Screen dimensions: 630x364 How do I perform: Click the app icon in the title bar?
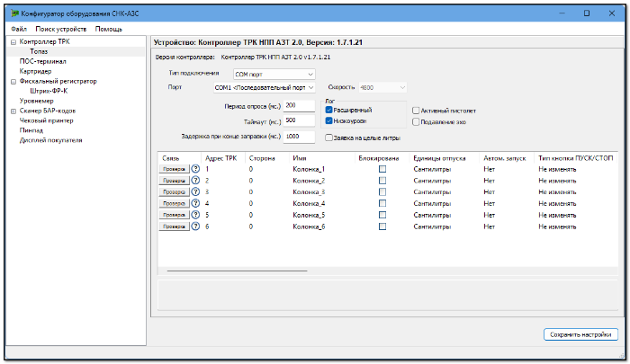point(15,13)
